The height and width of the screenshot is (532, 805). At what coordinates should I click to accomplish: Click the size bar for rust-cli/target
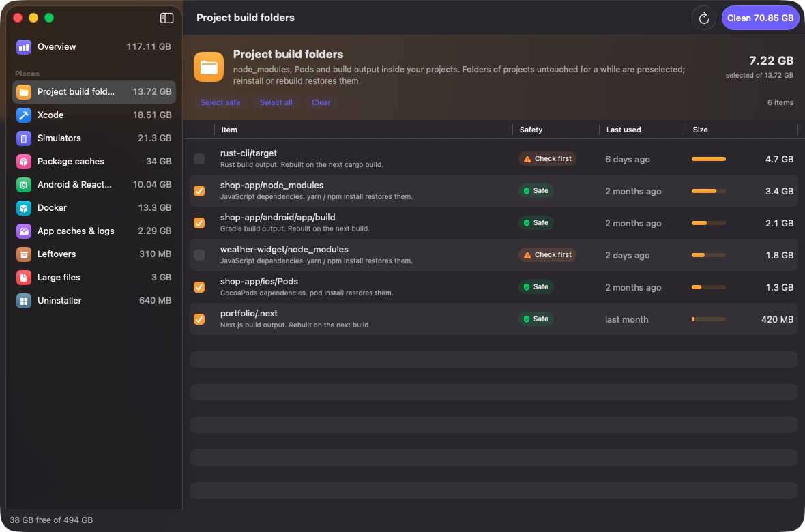709,159
